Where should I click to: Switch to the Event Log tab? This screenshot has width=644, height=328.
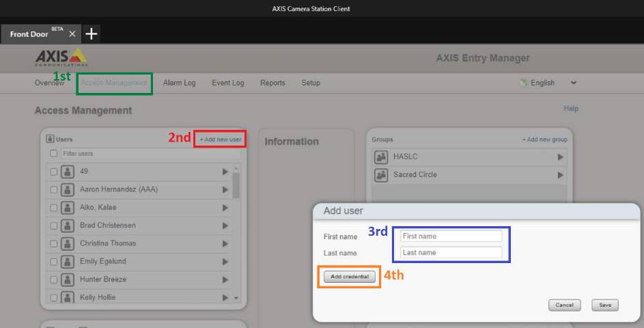coord(228,83)
